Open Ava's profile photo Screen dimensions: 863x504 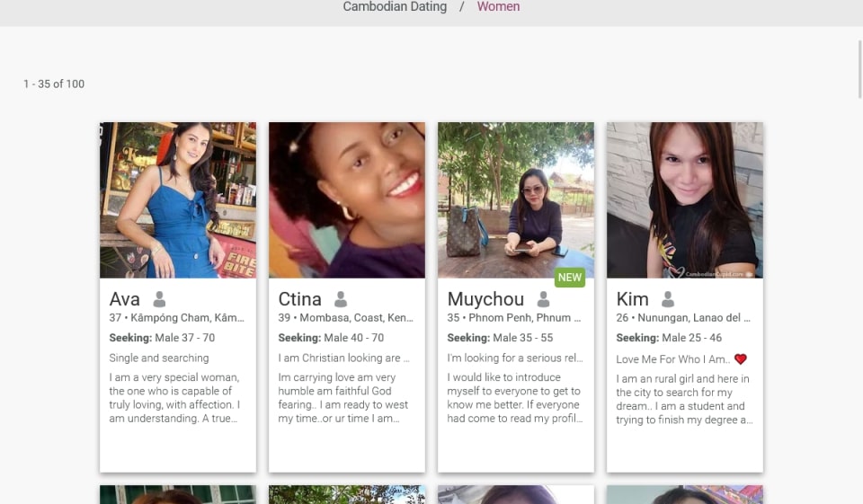(178, 199)
